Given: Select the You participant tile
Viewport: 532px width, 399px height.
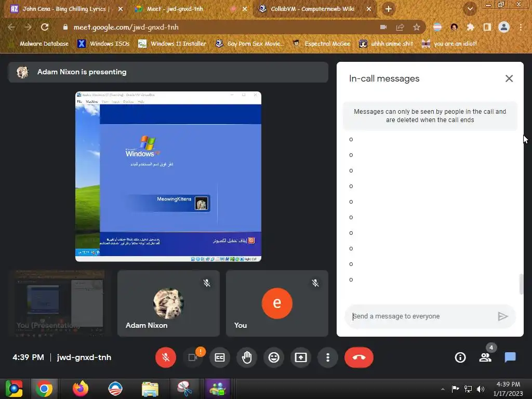Looking at the screenshot, I should pos(277,303).
